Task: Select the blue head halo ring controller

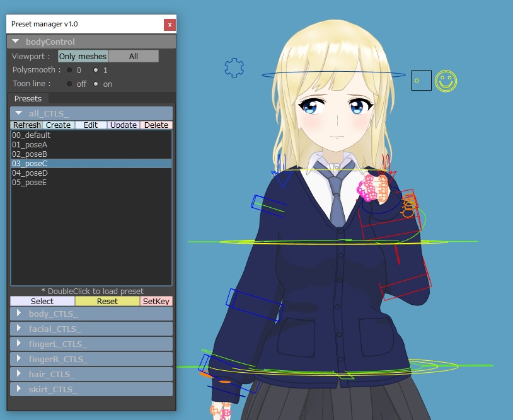Action: (x=333, y=75)
